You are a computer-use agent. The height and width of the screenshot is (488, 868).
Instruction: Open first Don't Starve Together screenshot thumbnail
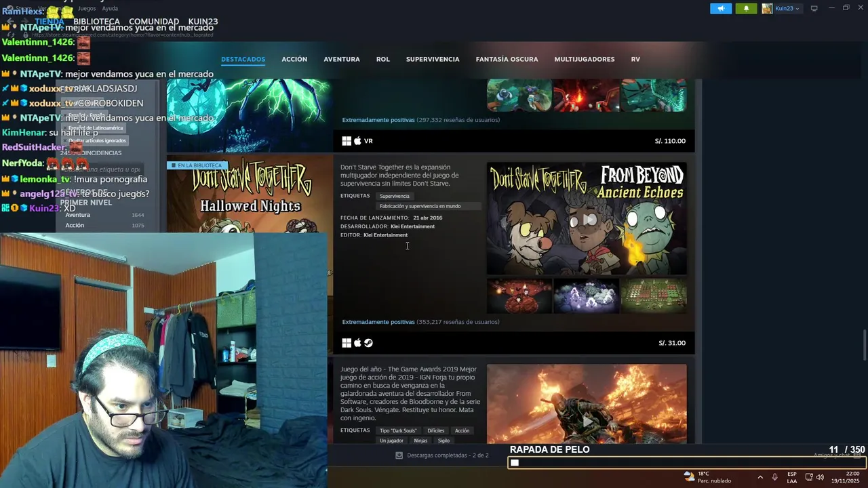click(x=519, y=295)
